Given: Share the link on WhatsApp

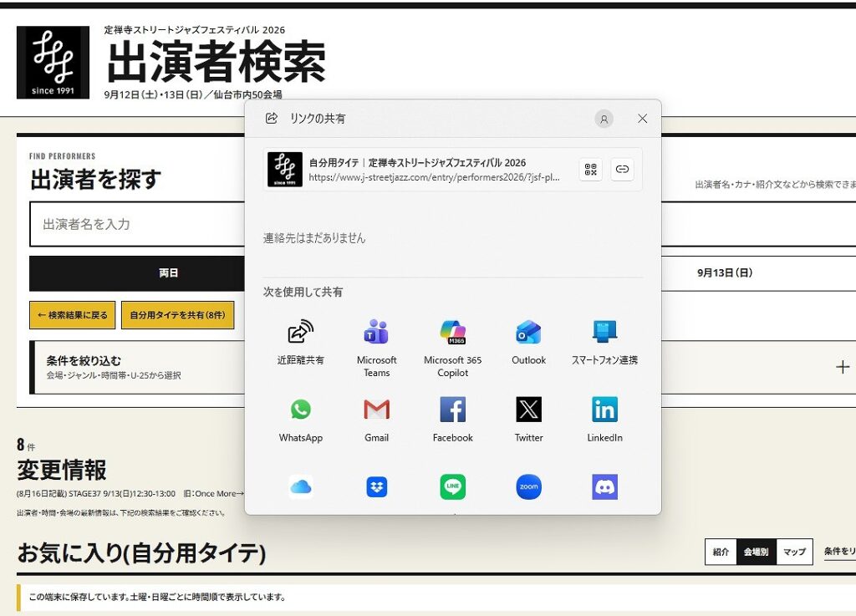Looking at the screenshot, I should tap(300, 410).
